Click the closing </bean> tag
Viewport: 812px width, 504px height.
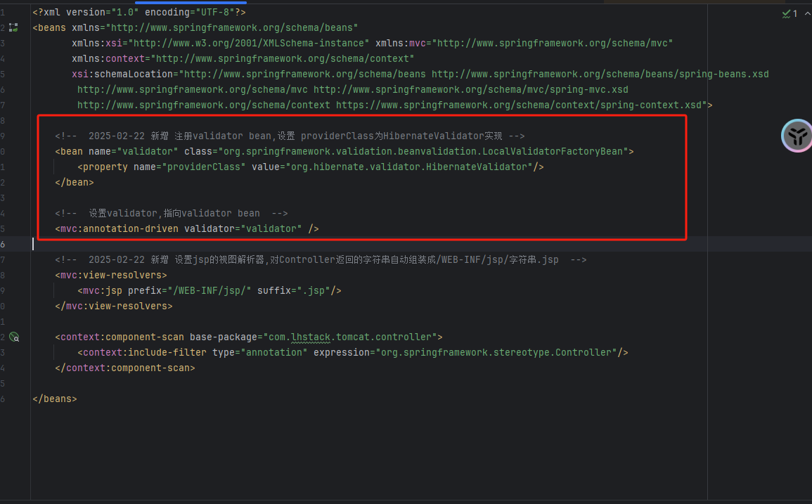pyautogui.click(x=75, y=182)
